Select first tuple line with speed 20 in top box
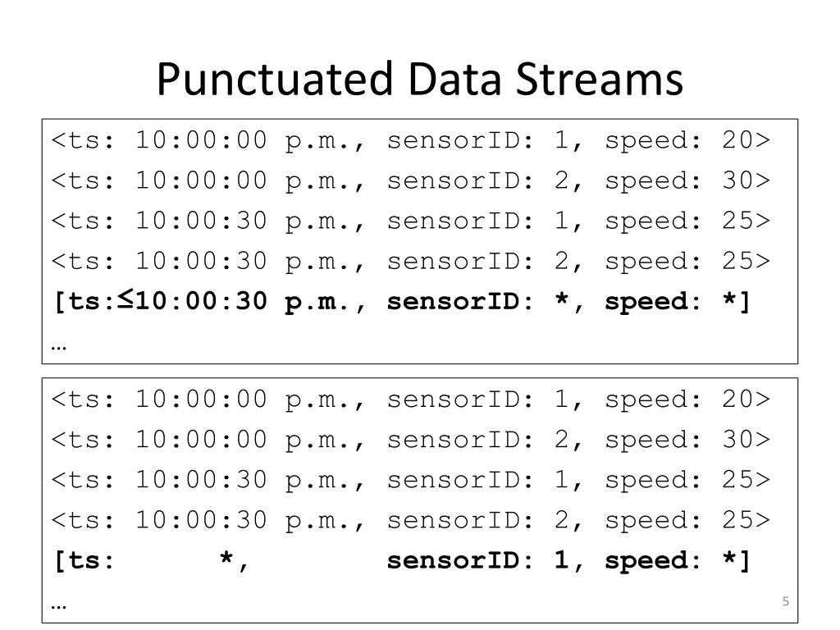Image resolution: width=840 pixels, height=630 pixels. [411, 140]
